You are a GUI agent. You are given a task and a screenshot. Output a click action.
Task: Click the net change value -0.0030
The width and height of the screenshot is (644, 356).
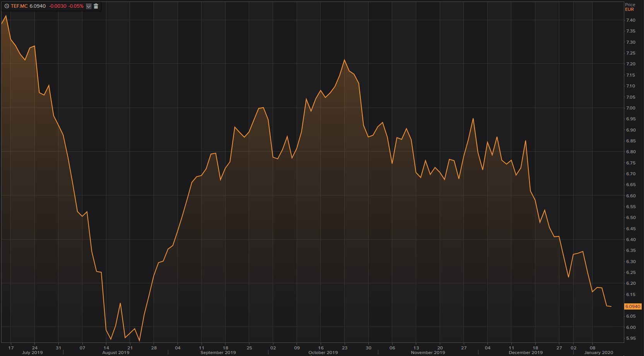(57, 6)
